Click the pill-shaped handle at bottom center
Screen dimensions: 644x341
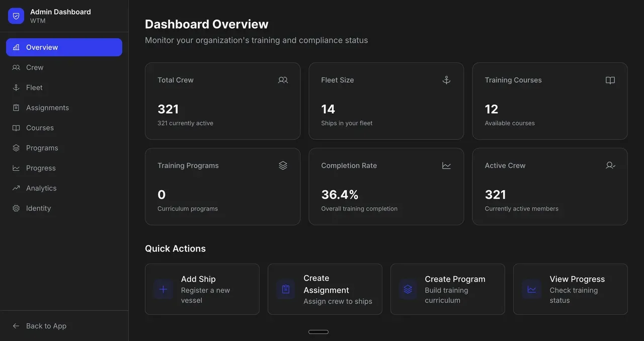318,332
